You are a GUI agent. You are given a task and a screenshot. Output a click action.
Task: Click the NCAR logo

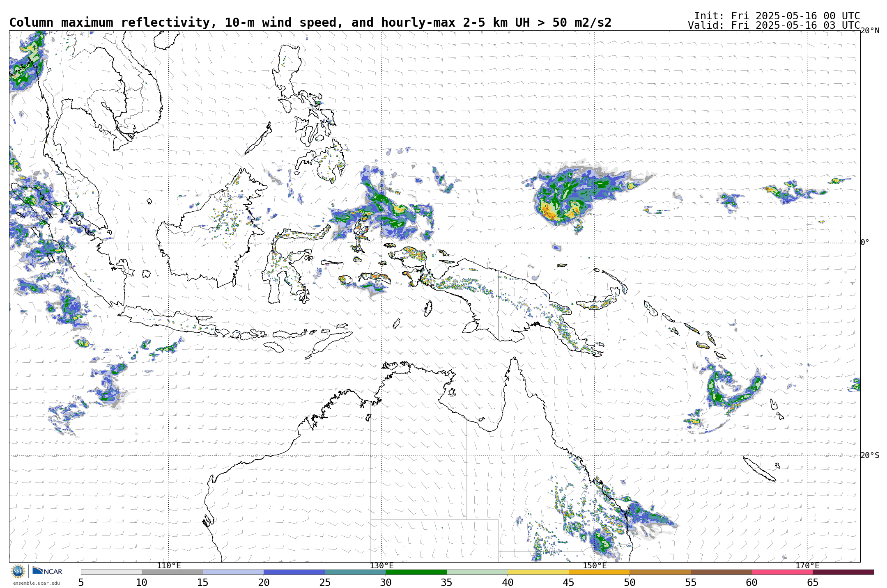point(47,571)
